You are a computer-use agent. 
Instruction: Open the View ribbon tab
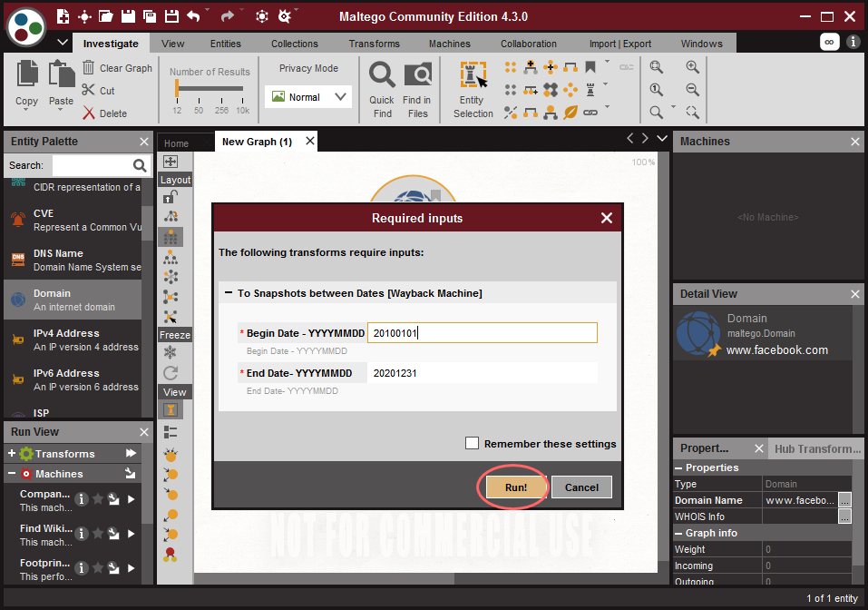[172, 44]
